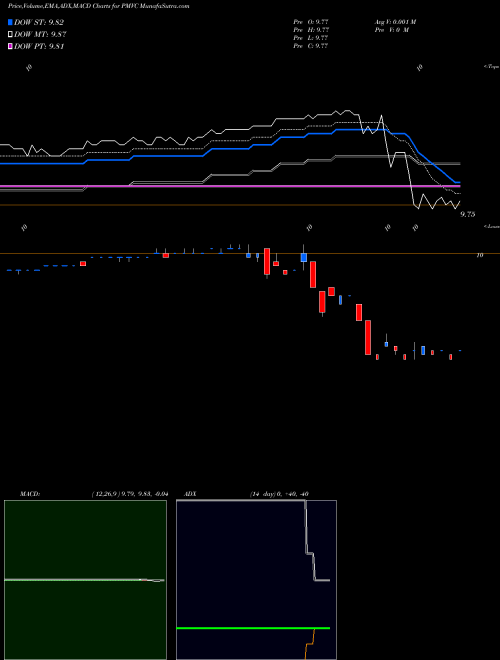
Task: Click the MACD (12,26,9) values text
Action: coord(130,494)
